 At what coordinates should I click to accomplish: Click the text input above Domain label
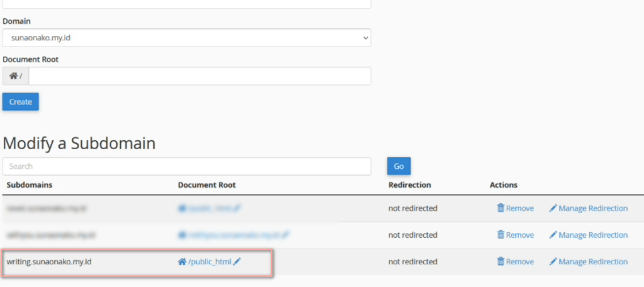[186, 4]
